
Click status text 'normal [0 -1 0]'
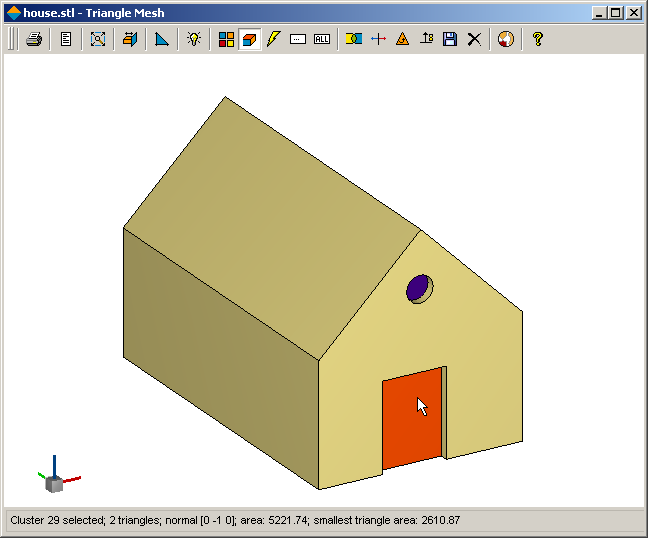tap(200, 520)
